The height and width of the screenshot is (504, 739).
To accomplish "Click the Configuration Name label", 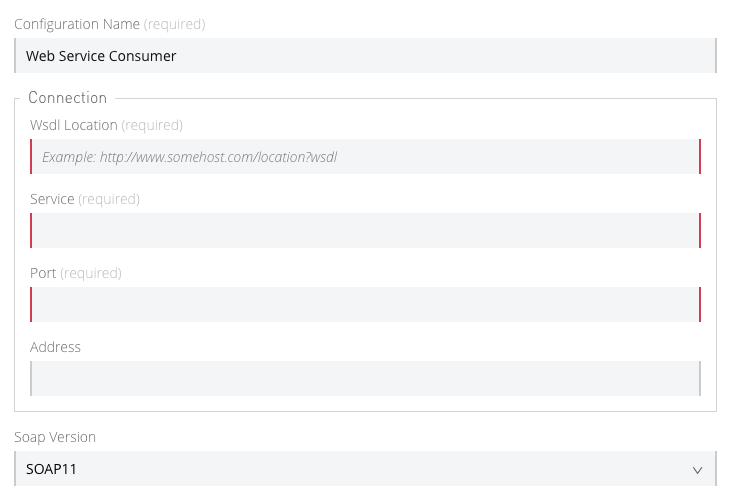I will (x=76, y=24).
